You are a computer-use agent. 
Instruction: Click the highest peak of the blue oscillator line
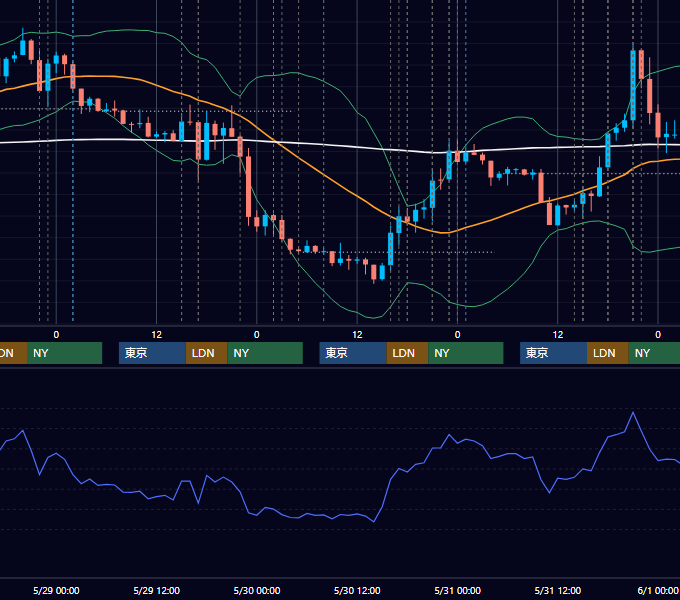click(633, 413)
